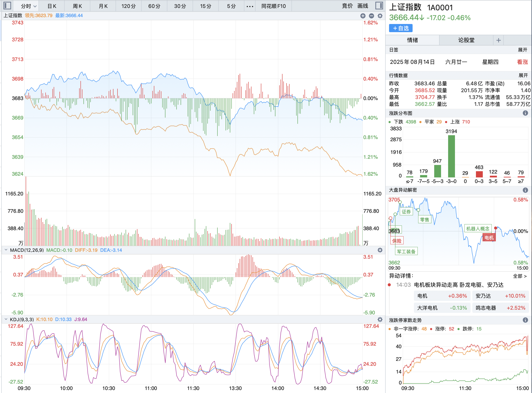Select the 日K view in the toolbar
Screen dimensions: 532x393
(52, 6)
